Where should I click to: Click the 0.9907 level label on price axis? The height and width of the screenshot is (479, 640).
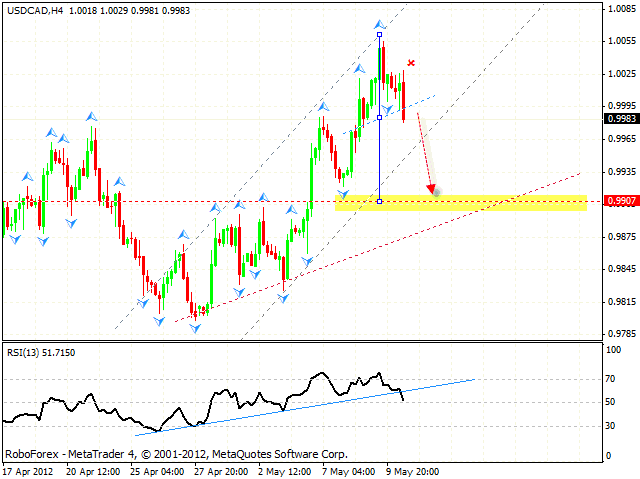[618, 201]
